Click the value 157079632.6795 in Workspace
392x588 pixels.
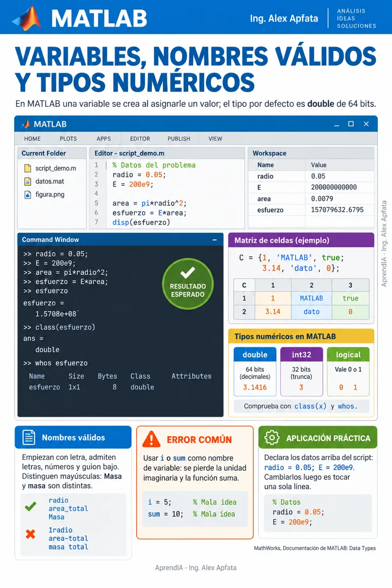[x=338, y=210]
